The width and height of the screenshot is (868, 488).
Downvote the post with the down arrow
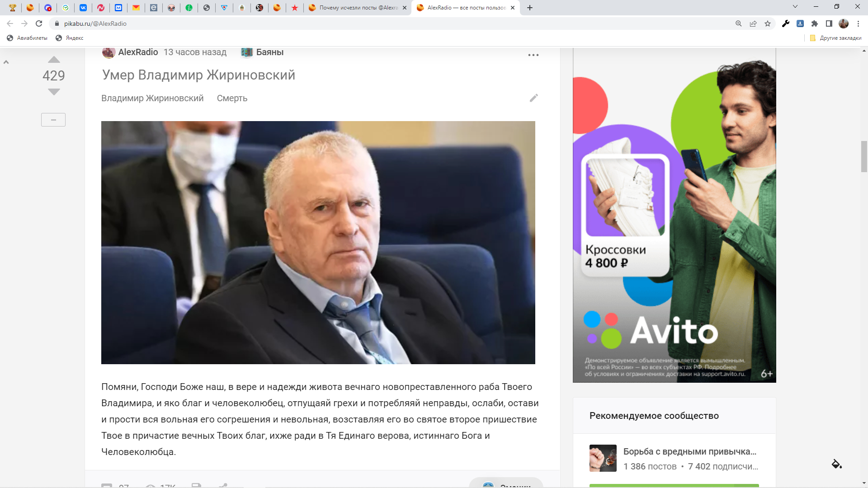pos(54,92)
